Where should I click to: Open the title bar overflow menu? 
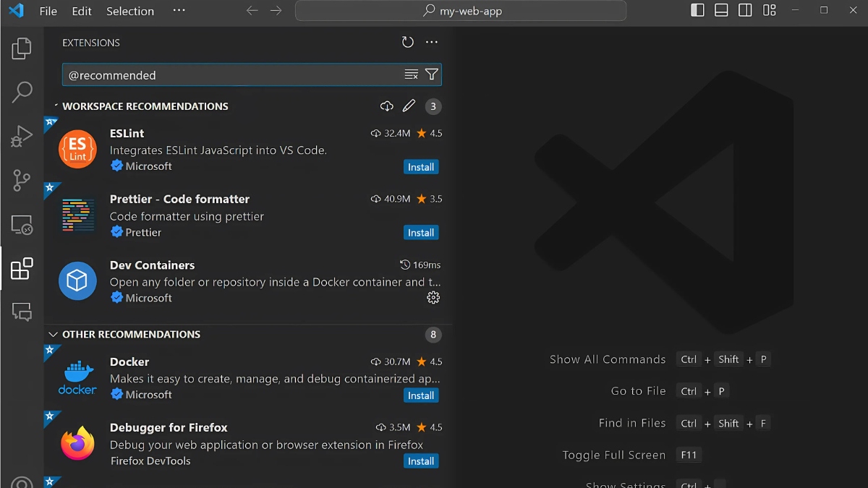pos(179,11)
